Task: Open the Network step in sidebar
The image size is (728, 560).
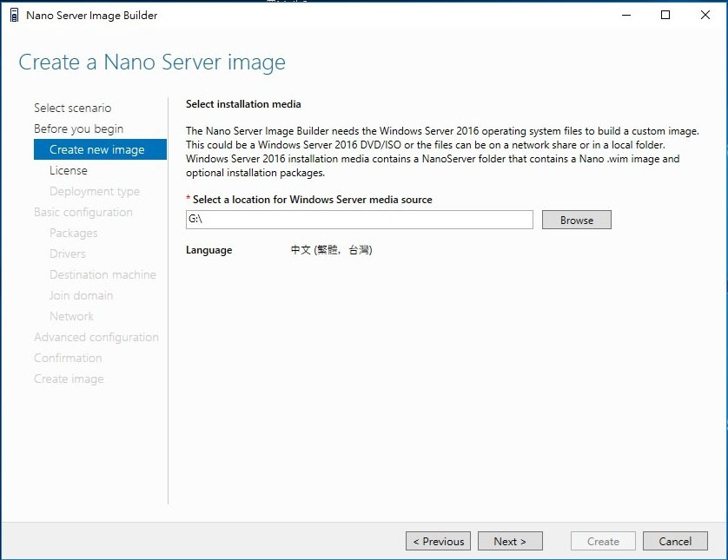Action: point(71,316)
